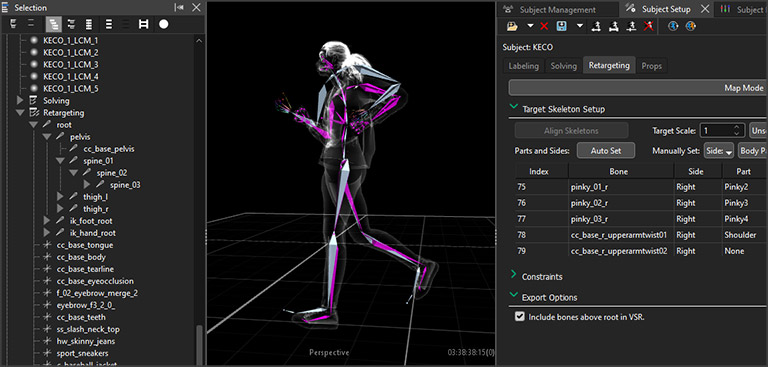Image resolution: width=768 pixels, height=367 pixels.
Task: Click the pin-to-start arrow icon in Selection header
Action: click(x=179, y=7)
